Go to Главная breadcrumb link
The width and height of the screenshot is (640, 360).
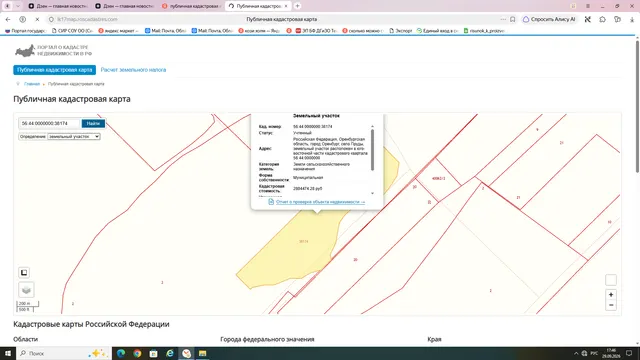point(32,84)
